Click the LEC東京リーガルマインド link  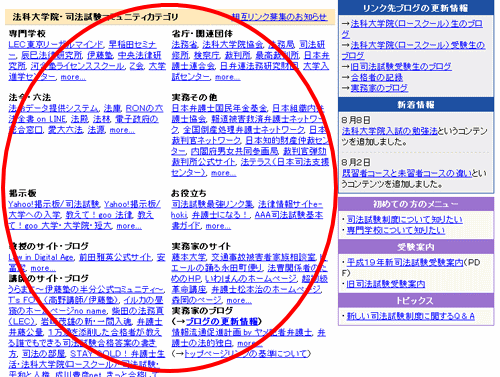(56, 45)
